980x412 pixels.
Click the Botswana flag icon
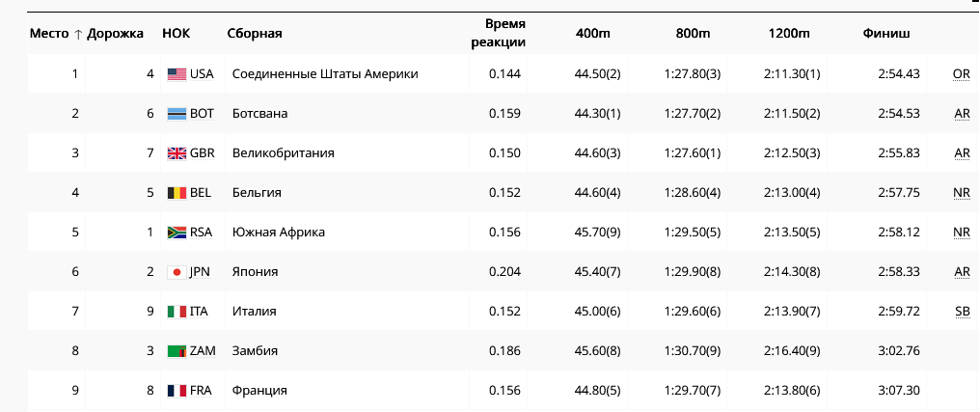click(x=177, y=114)
